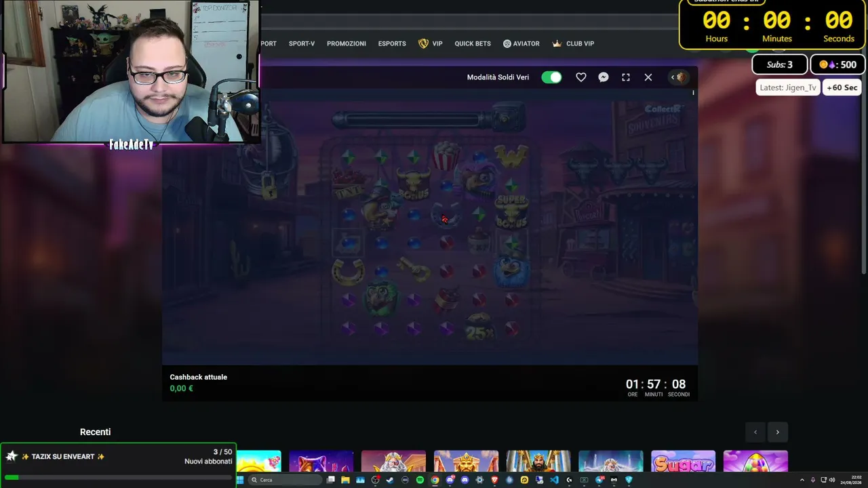Open the wolf game thumbnail in Recenti

point(321,461)
